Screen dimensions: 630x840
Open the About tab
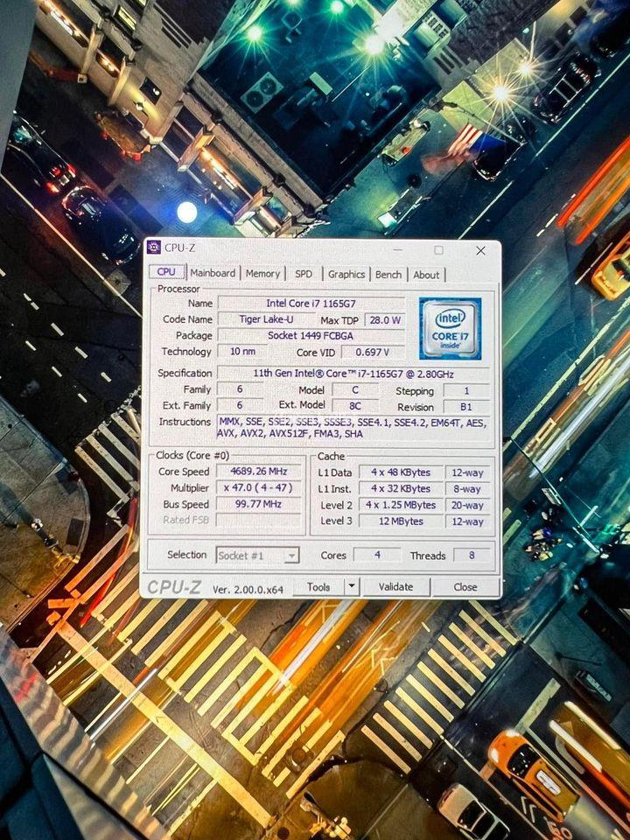point(426,275)
